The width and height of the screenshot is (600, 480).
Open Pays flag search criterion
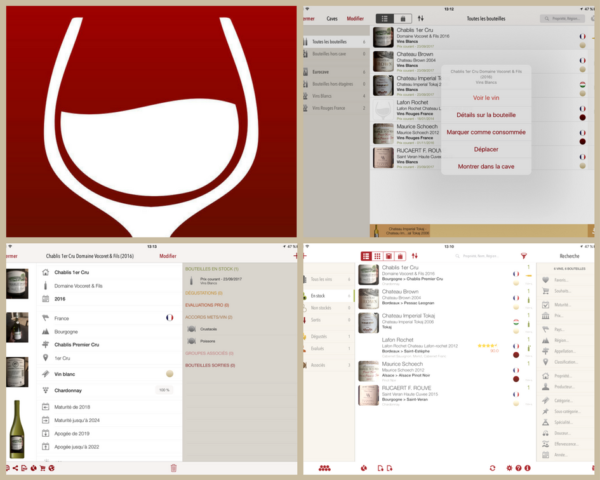tap(546, 329)
